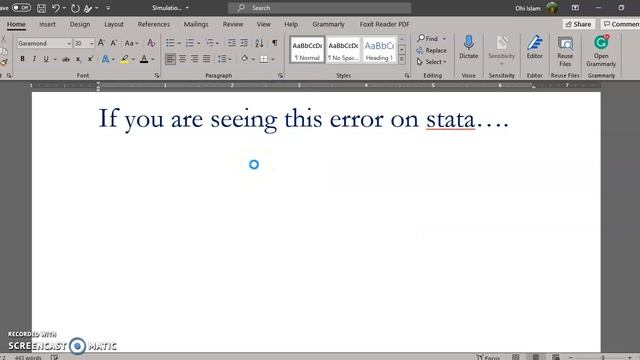Open the Home tab

pyautogui.click(x=16, y=24)
